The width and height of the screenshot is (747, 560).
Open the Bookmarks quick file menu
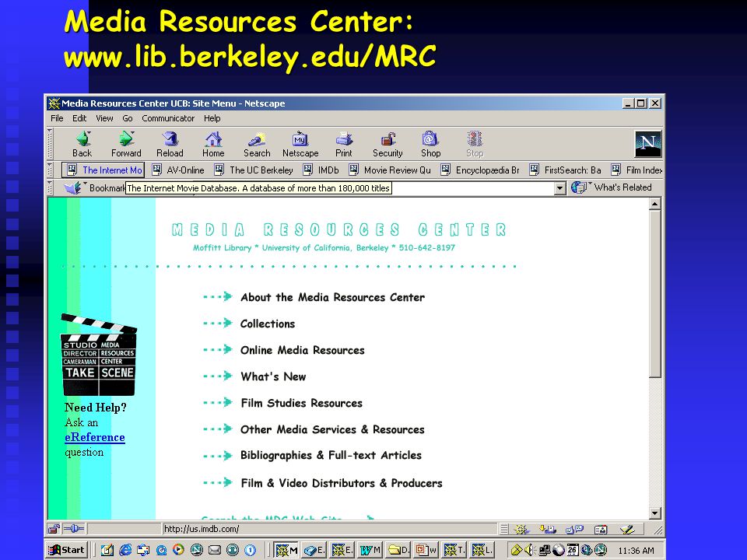pos(93,187)
